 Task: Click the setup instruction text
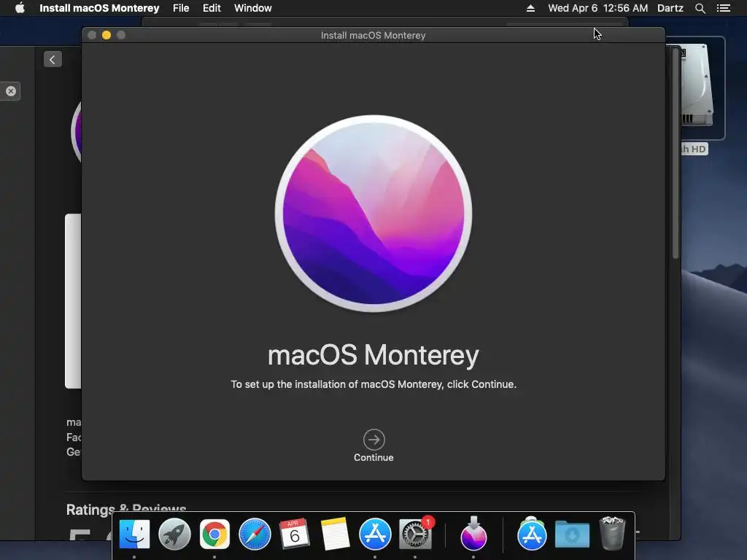point(373,384)
